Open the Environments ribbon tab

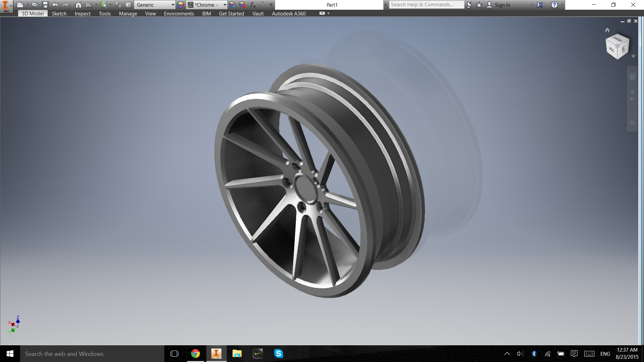[179, 14]
